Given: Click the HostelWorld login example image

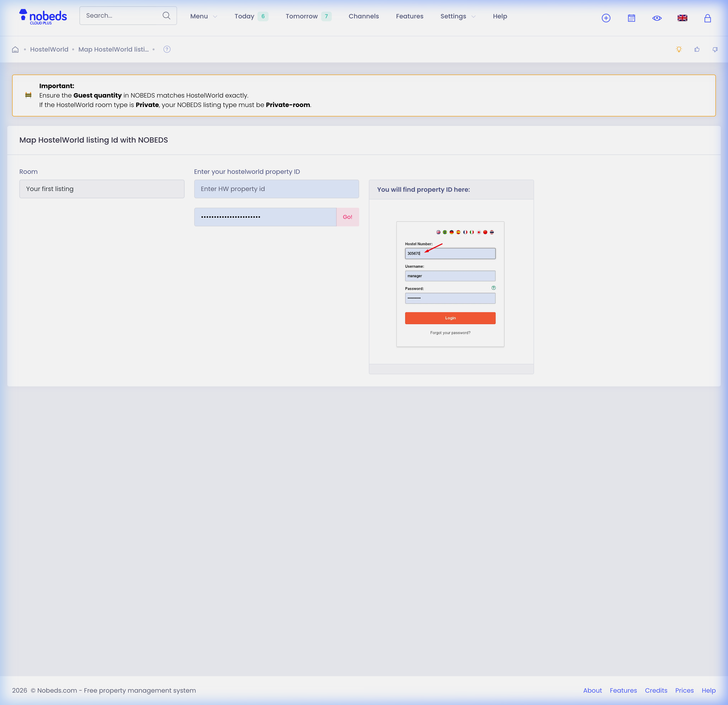Looking at the screenshot, I should tap(450, 284).
